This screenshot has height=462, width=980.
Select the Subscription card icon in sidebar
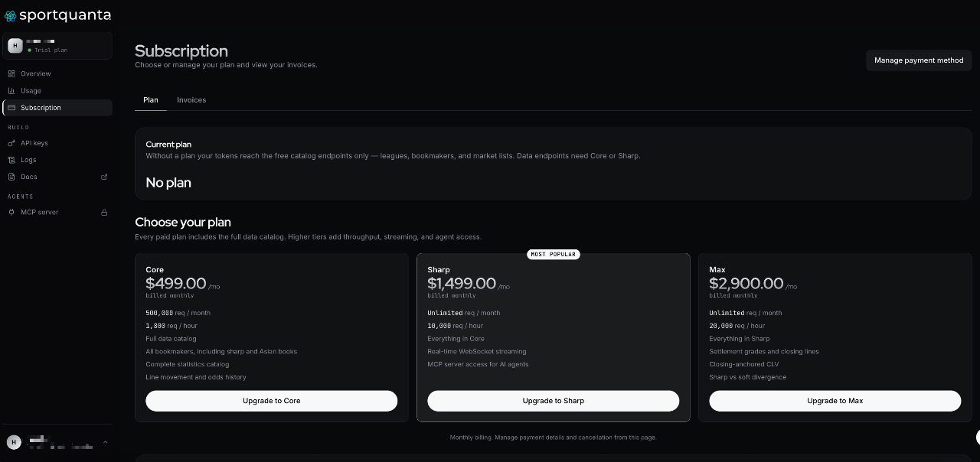[11, 108]
